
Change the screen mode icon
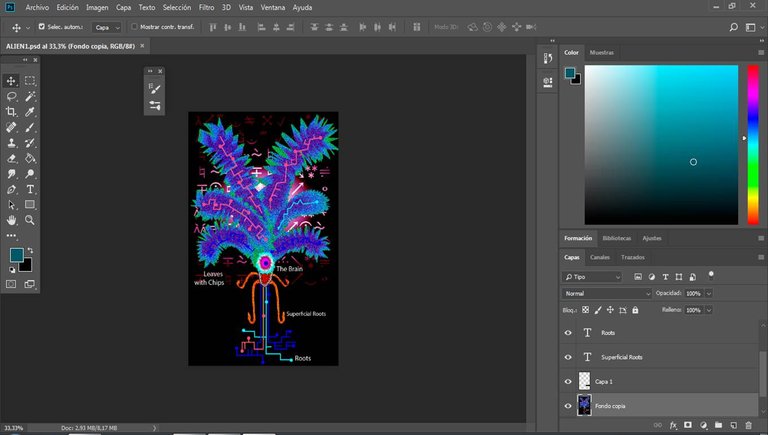point(29,284)
